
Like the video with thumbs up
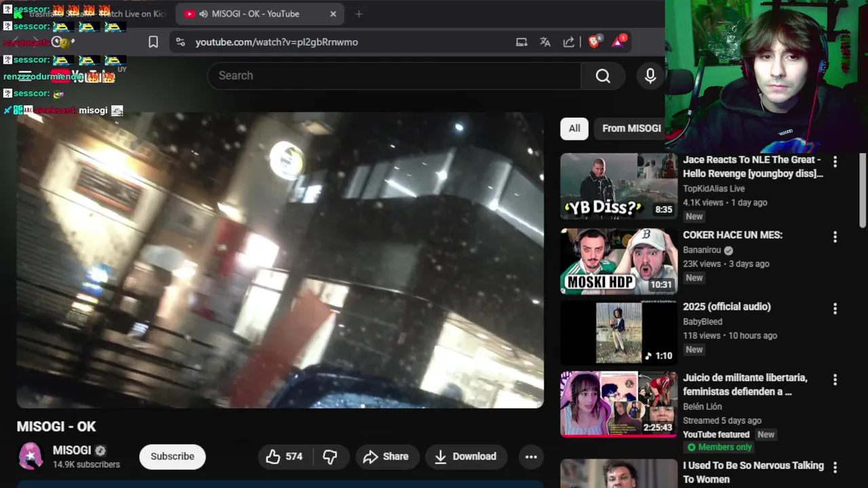[284, 457]
